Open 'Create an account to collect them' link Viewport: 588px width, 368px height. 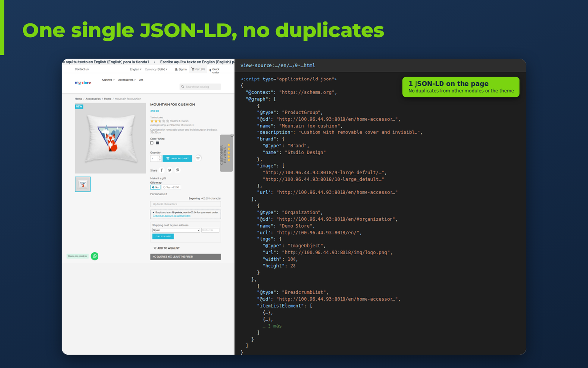click(x=171, y=216)
